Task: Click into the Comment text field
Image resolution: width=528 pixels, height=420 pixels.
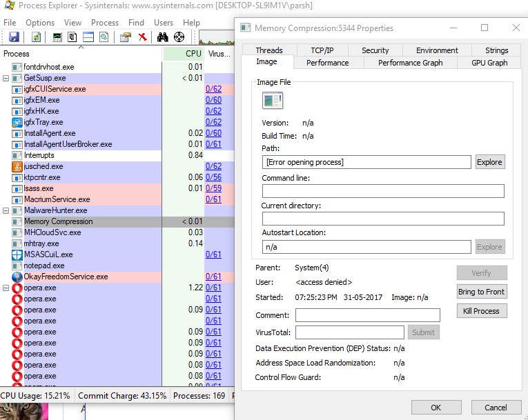Action: click(x=367, y=315)
